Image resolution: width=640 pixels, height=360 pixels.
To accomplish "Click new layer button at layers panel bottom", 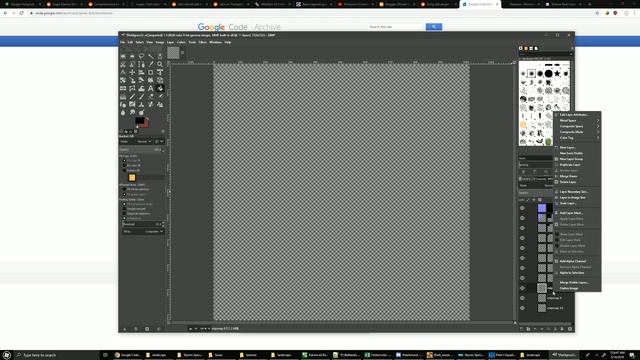I will 521,329.
